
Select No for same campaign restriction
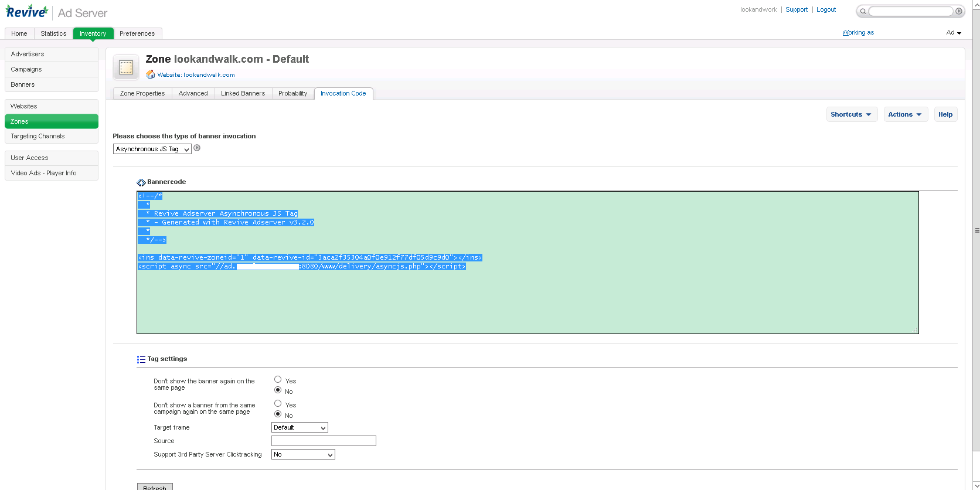[278, 414]
